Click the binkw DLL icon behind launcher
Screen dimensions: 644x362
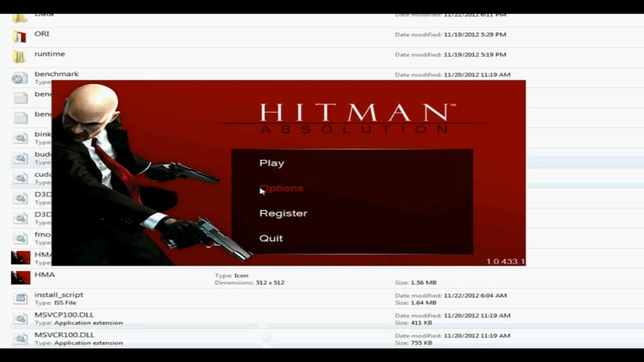(20, 138)
